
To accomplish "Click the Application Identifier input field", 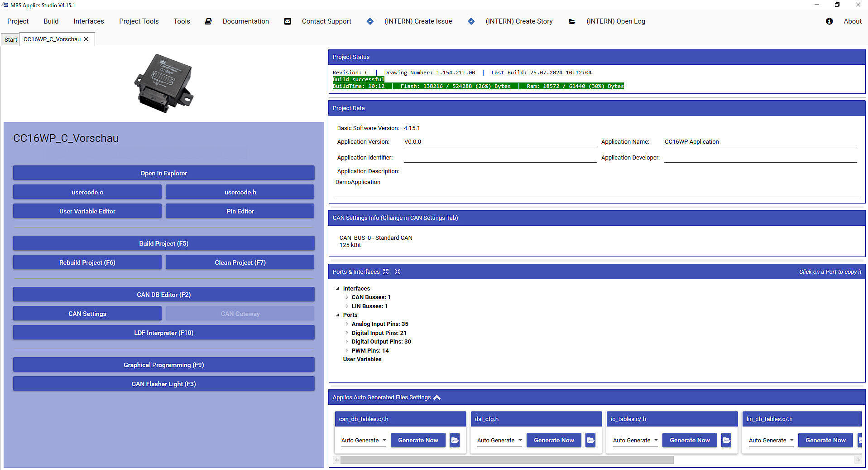I will (499, 158).
